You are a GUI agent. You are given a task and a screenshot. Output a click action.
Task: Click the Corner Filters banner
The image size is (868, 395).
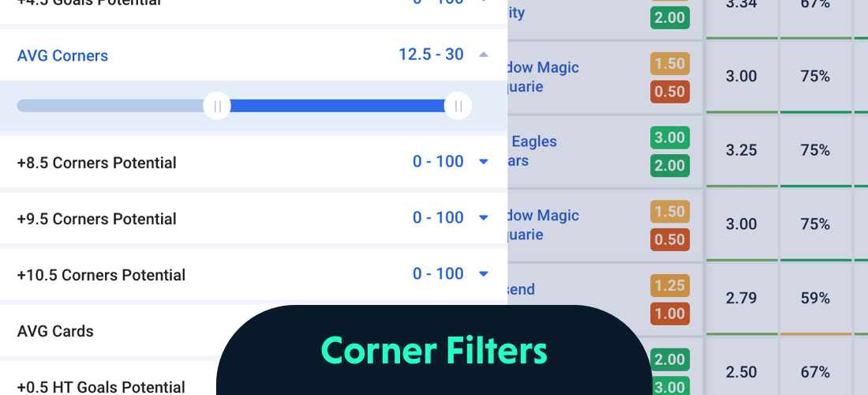click(434, 351)
